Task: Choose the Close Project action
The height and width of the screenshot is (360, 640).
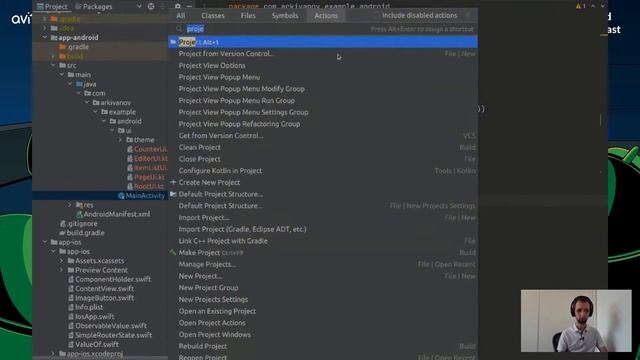Action: click(323, 159)
